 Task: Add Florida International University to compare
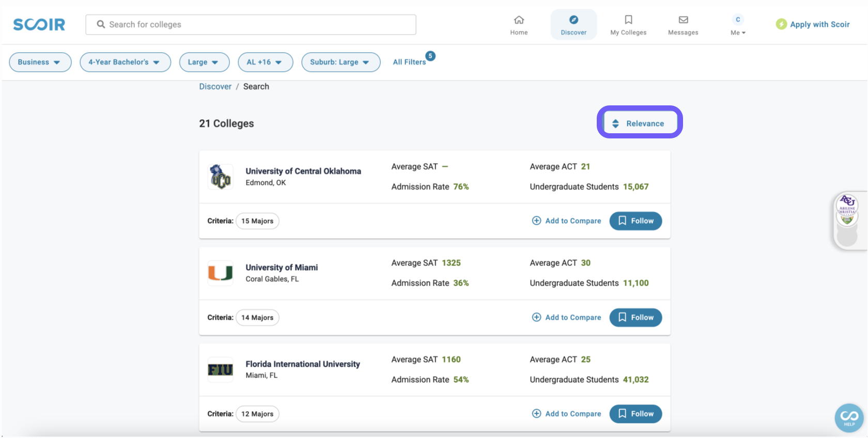[566, 413]
